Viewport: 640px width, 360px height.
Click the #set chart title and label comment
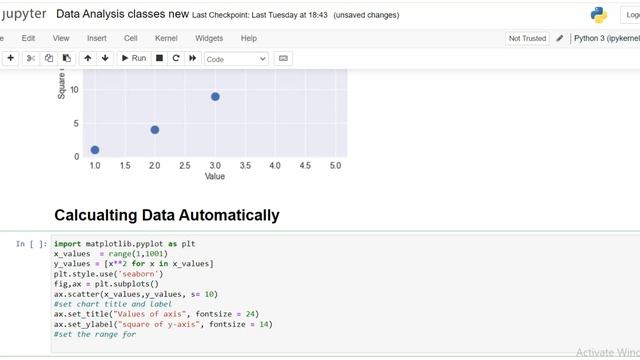coord(113,304)
